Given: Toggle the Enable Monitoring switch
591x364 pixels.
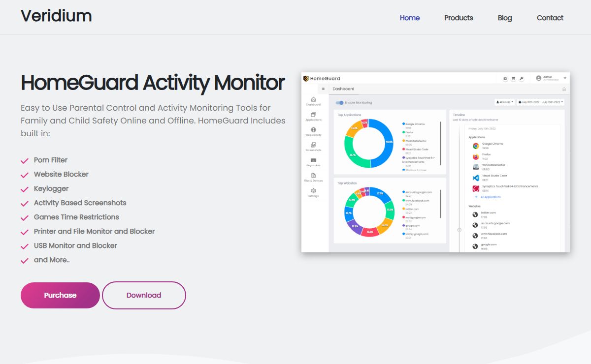Looking at the screenshot, I should point(339,103).
